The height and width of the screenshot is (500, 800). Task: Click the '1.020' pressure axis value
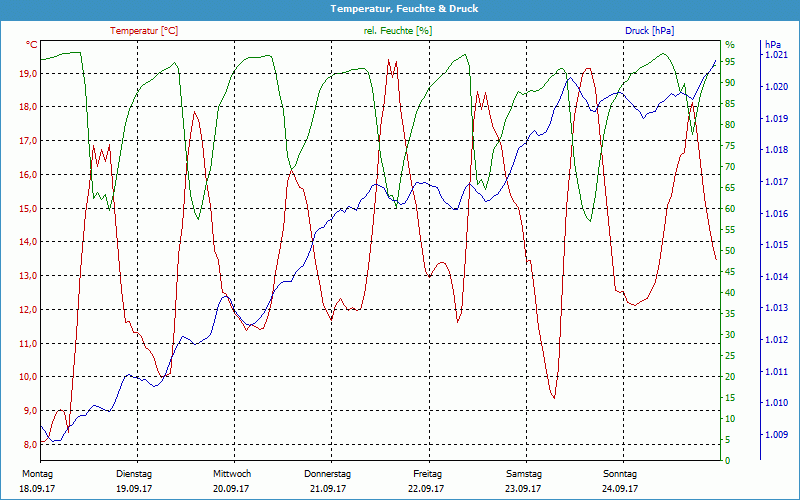(x=777, y=87)
